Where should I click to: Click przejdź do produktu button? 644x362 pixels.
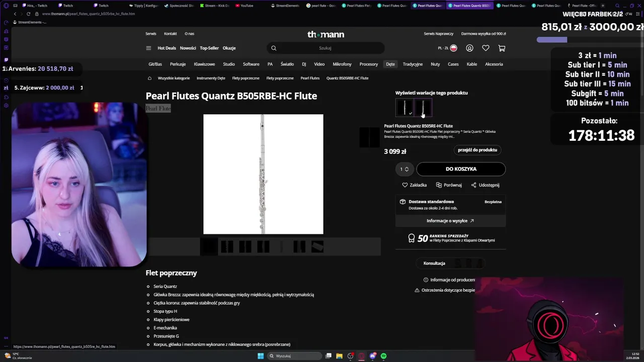tap(477, 150)
